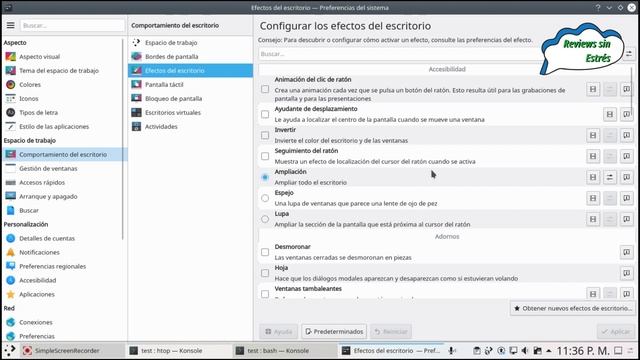Enable Seguimiento del ratón checkbox
Viewport: 640px width, 360px height.
[265, 156]
